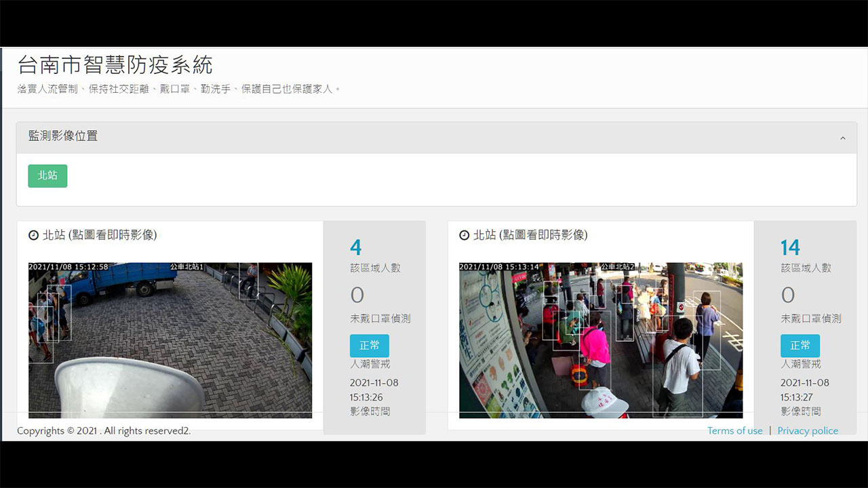Click the left card title 北站 (點圖看即時影像)

click(100, 235)
